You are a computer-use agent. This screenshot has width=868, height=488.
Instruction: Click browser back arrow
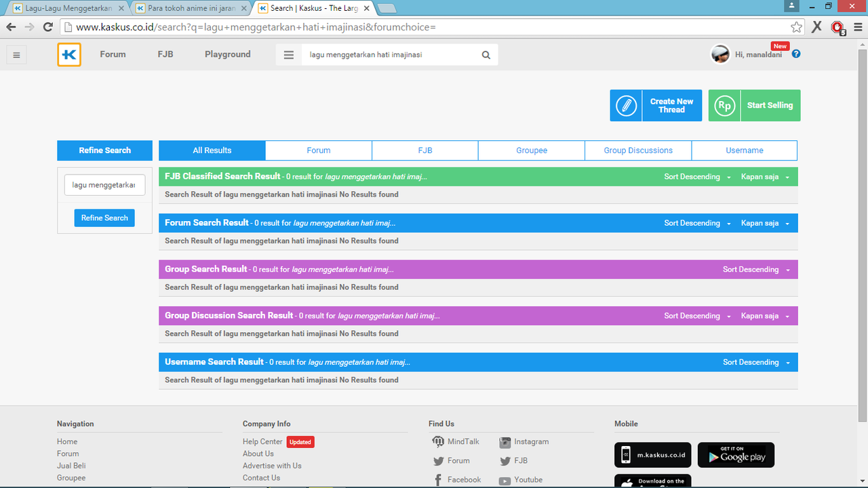click(12, 27)
